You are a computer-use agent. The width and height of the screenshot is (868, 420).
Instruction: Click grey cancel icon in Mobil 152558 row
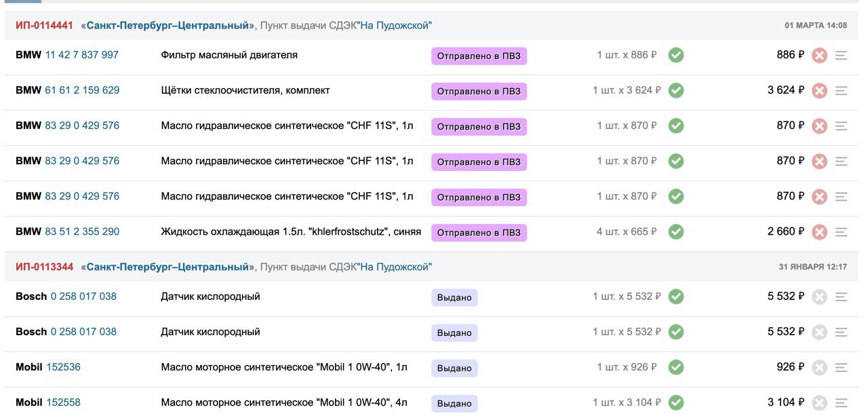(x=820, y=403)
